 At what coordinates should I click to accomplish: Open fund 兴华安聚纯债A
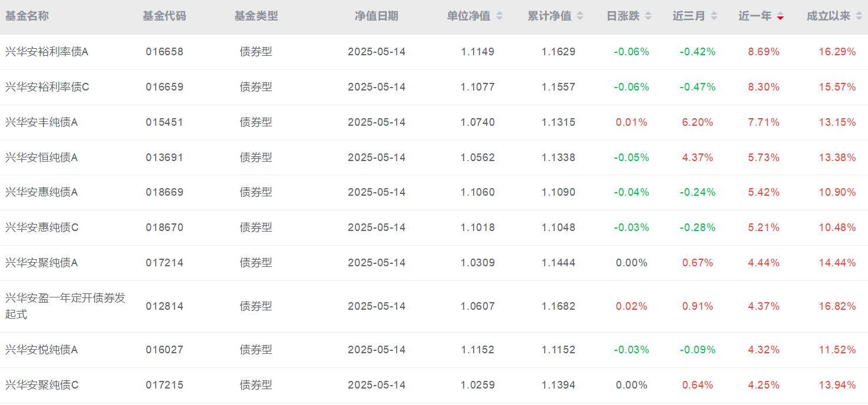coord(42,263)
